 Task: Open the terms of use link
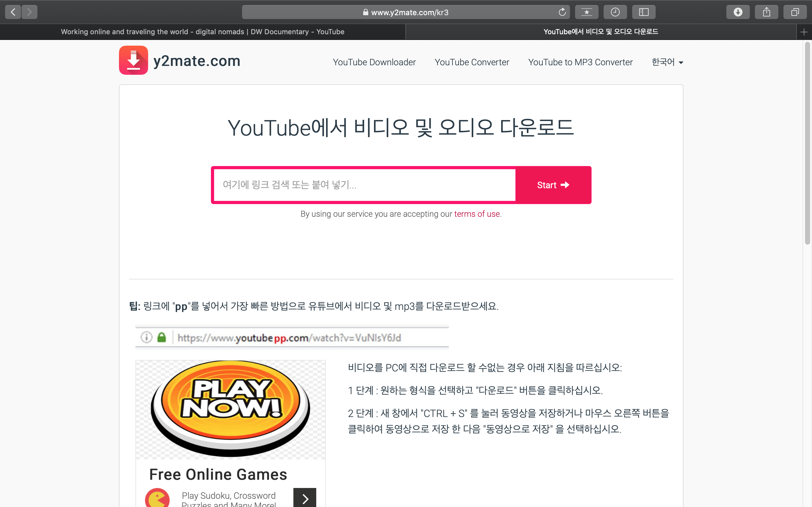477,214
